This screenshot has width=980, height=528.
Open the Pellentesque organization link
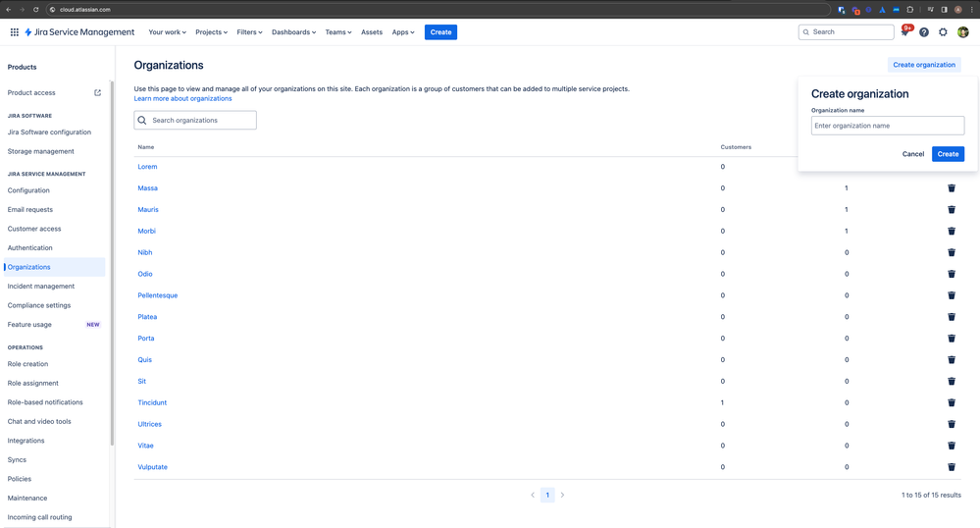click(x=158, y=295)
